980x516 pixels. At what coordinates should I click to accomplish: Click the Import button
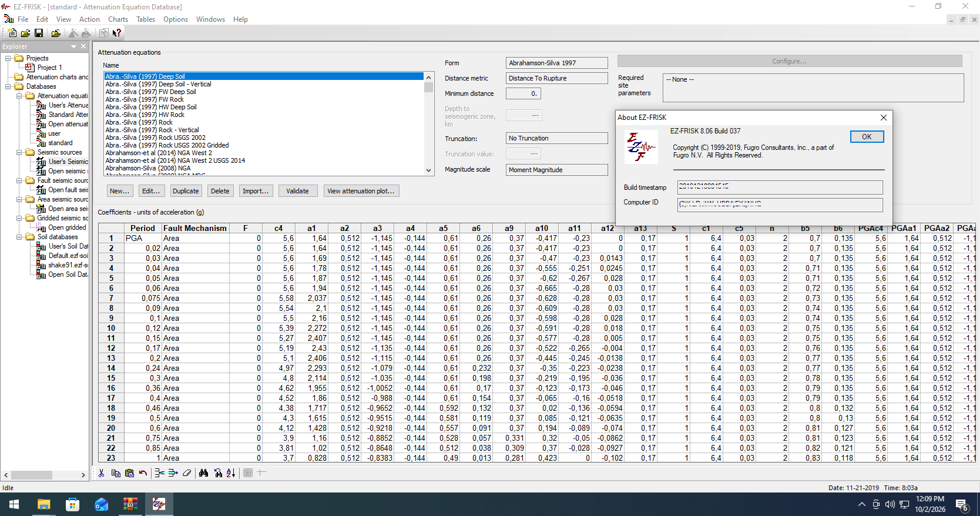pos(256,191)
